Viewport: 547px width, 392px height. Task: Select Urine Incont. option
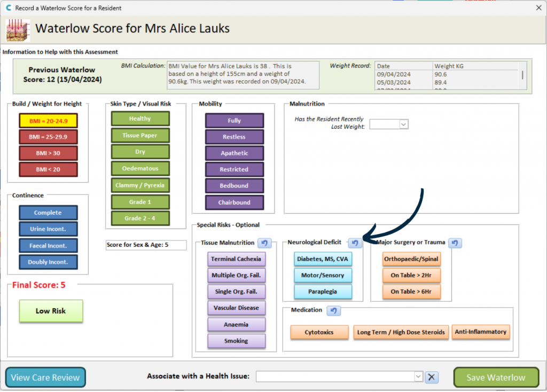pyautogui.click(x=48, y=229)
